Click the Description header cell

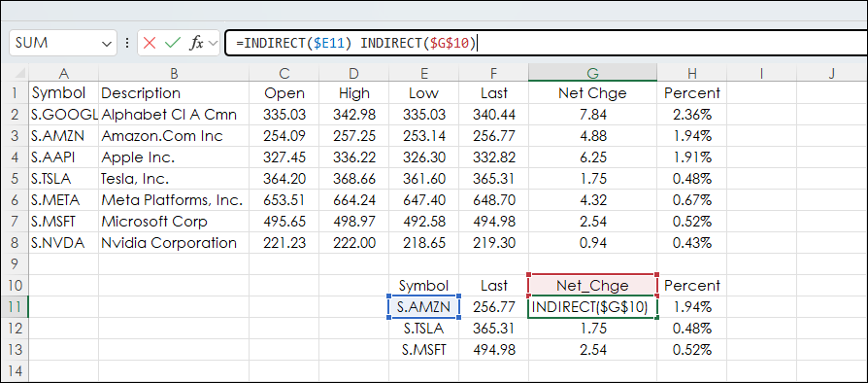pyautogui.click(x=174, y=92)
